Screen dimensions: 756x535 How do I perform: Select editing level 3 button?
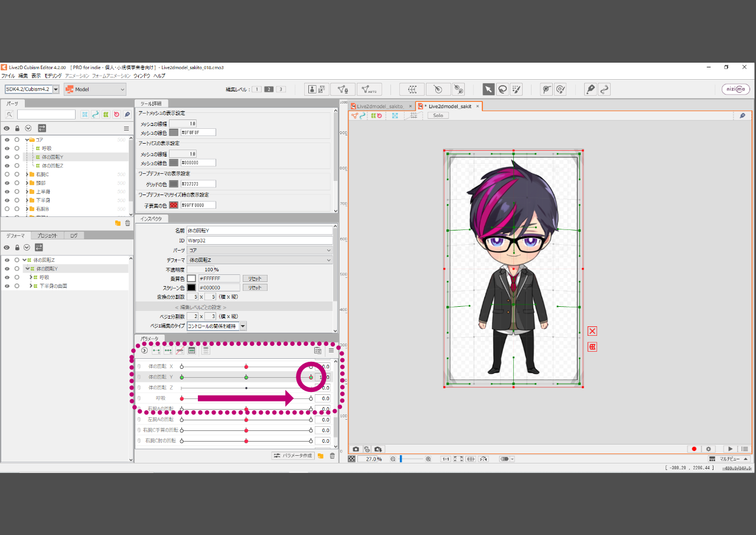(281, 89)
